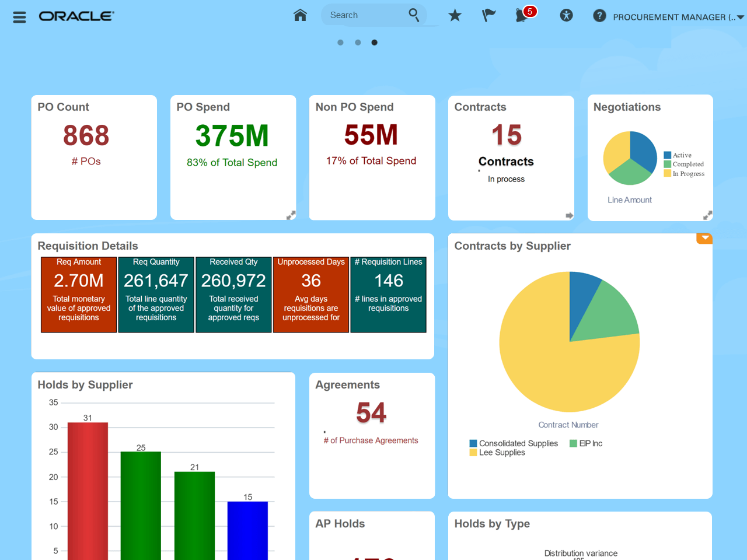Expand the PO Spend tile fullscreen
The height and width of the screenshot is (560, 747).
(291, 215)
